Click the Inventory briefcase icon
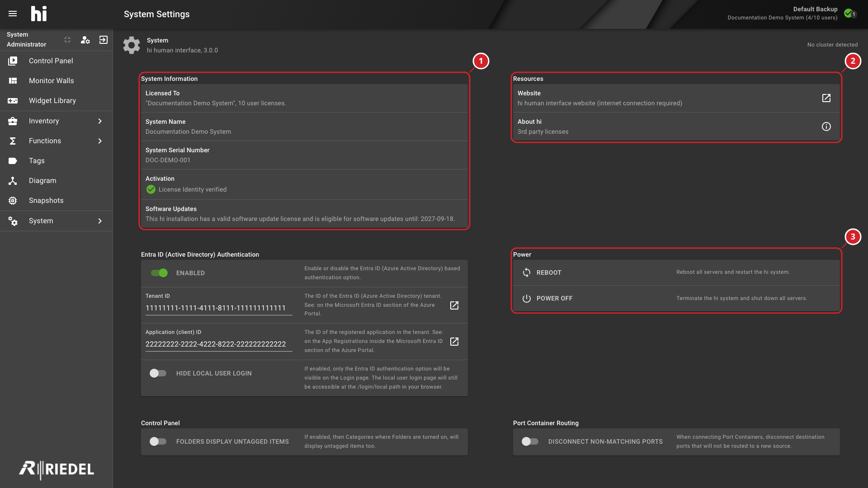Screen dimensions: 868x488 point(13,121)
